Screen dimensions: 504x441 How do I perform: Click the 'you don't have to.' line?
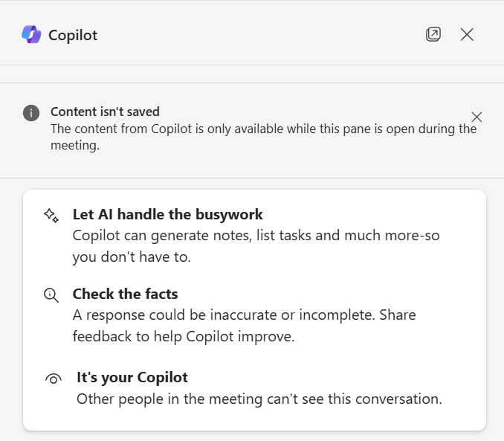[x=132, y=257]
